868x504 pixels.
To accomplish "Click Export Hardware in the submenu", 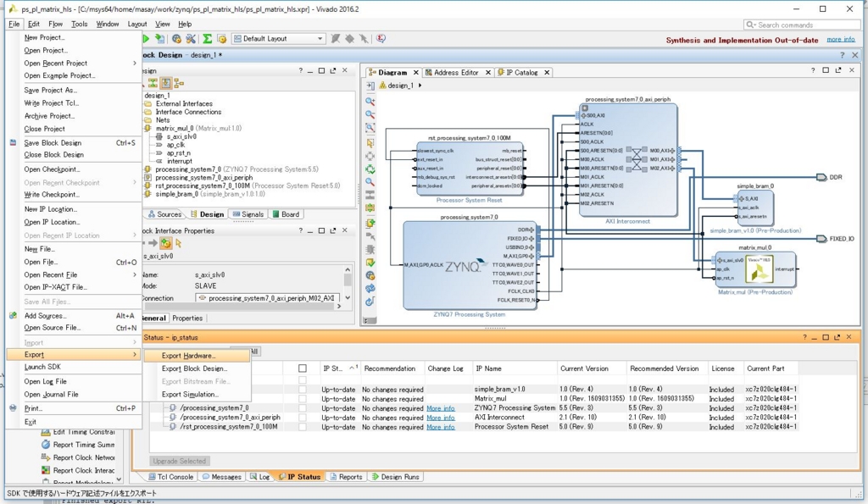I will pos(188,356).
